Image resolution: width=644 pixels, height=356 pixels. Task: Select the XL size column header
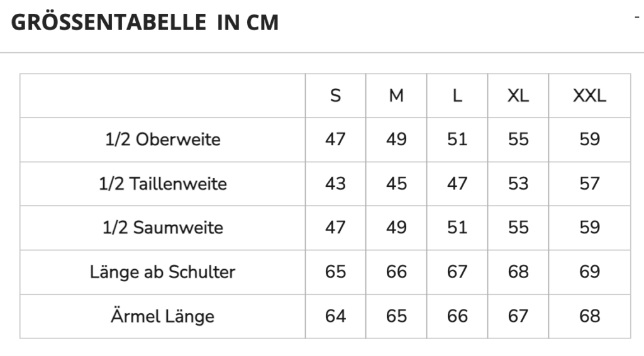518,96
